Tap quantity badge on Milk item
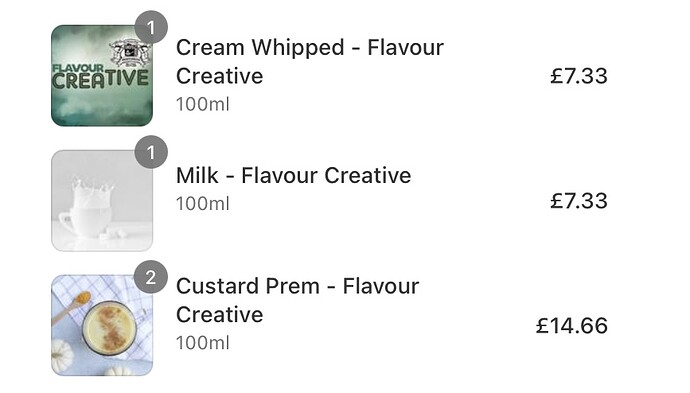Viewport: 690px width, 393px height. click(151, 152)
